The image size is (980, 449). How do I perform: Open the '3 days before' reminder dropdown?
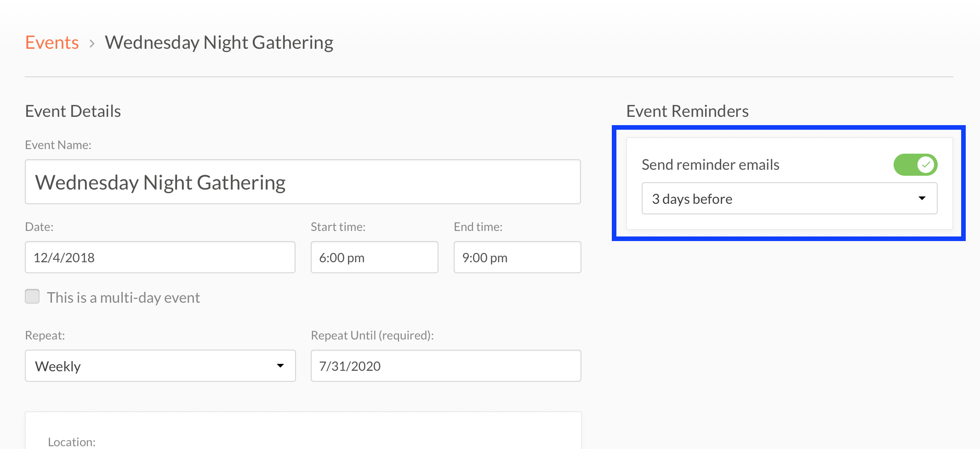tap(789, 199)
